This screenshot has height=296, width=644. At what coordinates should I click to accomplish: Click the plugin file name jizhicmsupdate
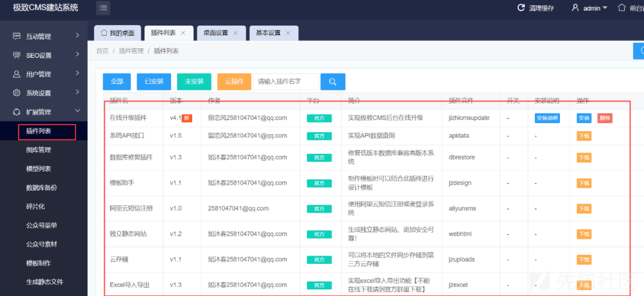[469, 118]
